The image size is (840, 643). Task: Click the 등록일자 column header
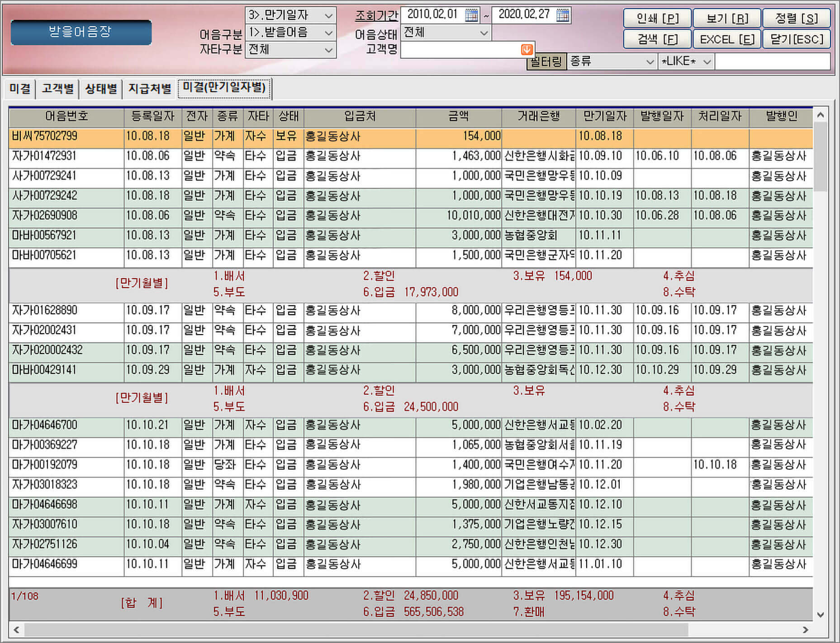coord(153,117)
